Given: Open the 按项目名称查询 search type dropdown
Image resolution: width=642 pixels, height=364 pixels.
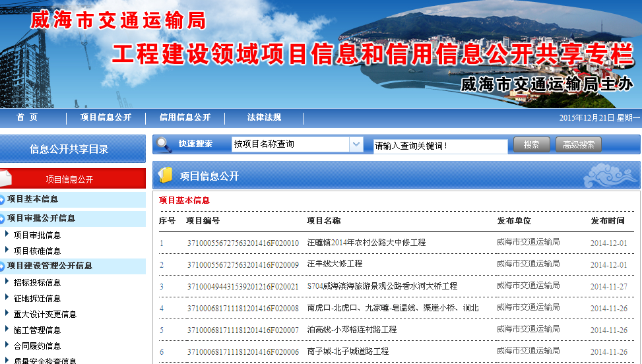Looking at the screenshot, I should coord(356,144).
